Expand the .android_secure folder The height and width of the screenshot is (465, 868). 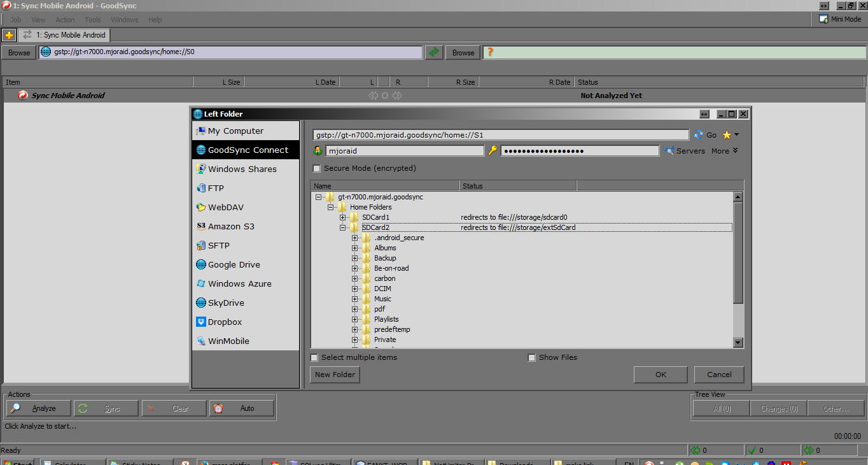coord(354,238)
